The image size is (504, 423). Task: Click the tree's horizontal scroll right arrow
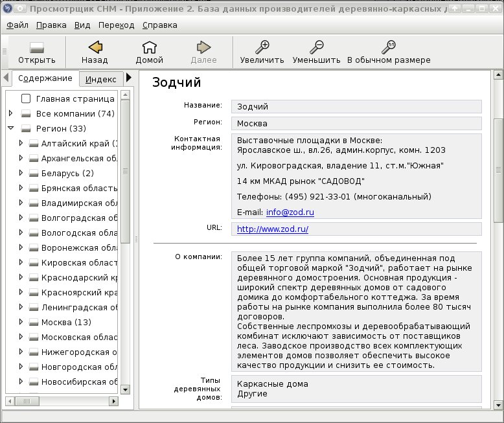tap(113, 401)
